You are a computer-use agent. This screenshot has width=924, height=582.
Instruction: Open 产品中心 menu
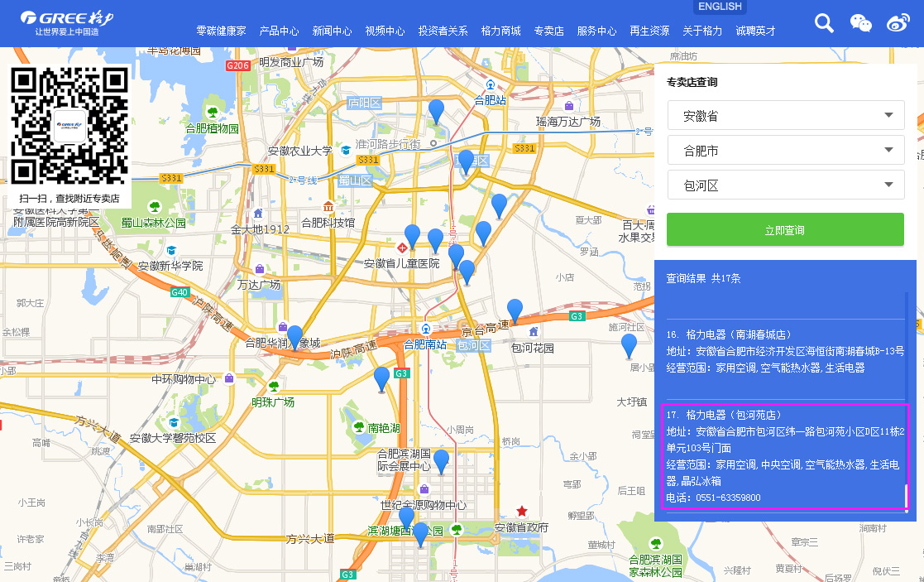(279, 31)
